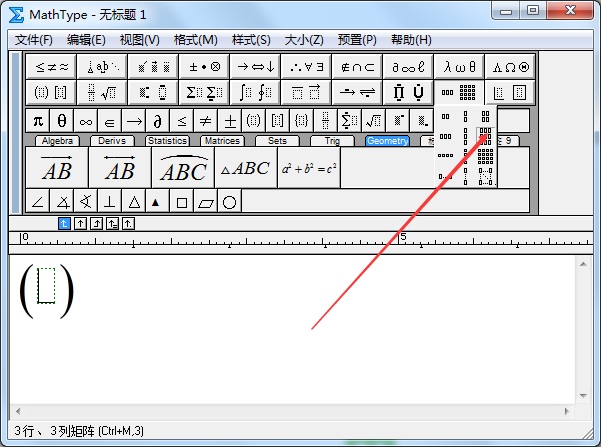Open the Greek lowercase palette (λ ω θ)
This screenshot has width=601, height=447.
click(x=460, y=67)
